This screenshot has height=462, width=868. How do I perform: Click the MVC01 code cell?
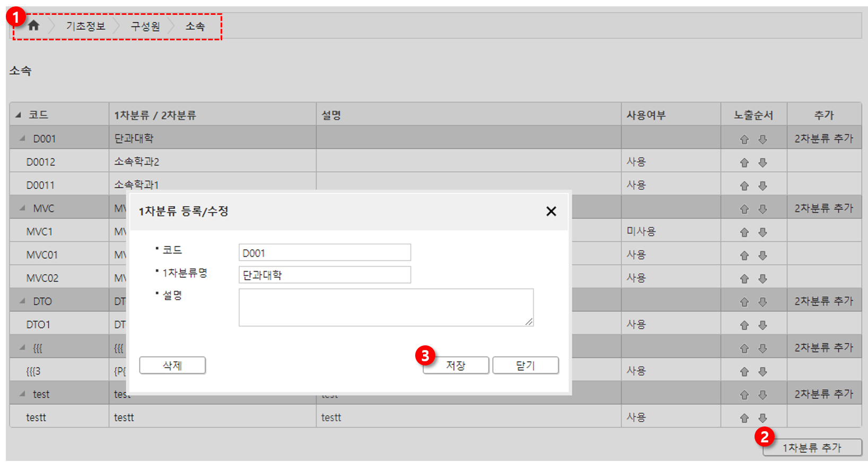pos(59,255)
